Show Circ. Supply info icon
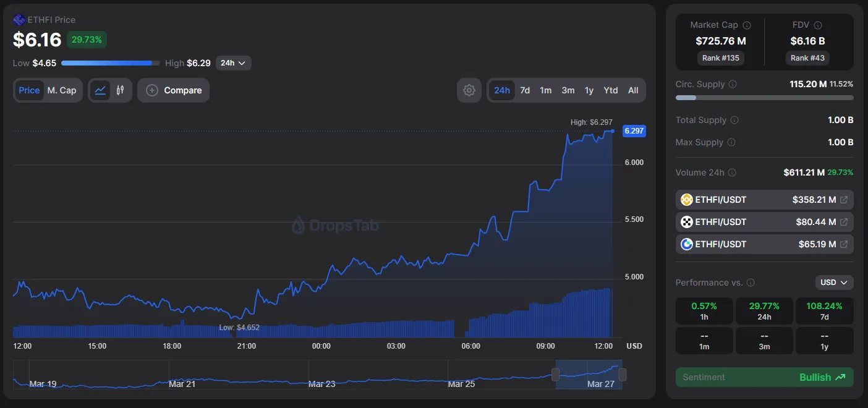The height and width of the screenshot is (408, 868). [733, 84]
